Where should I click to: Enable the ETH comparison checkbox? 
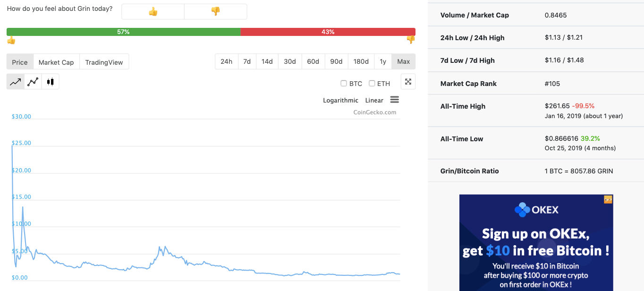pos(372,84)
